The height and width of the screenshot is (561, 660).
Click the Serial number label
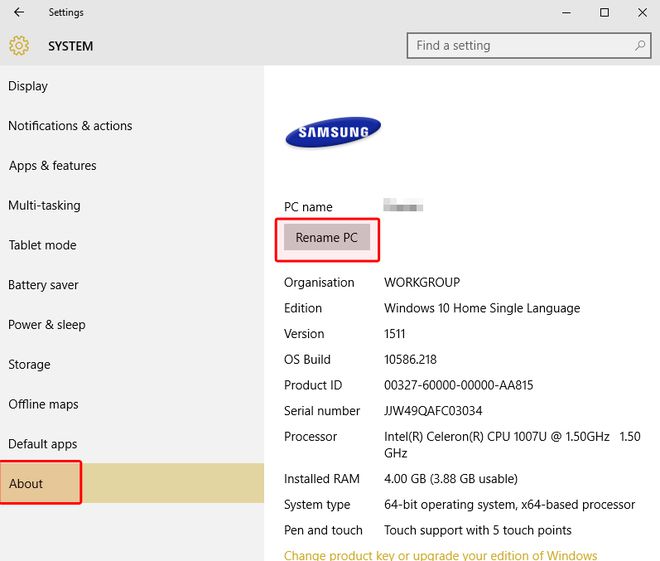click(322, 411)
